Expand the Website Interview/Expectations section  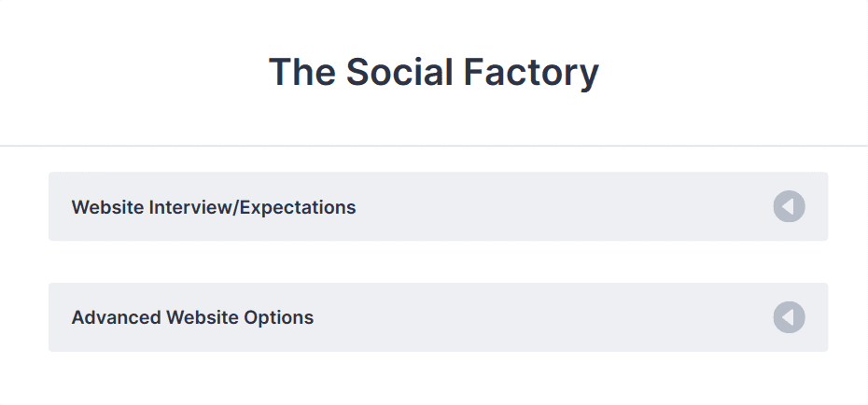tap(438, 206)
